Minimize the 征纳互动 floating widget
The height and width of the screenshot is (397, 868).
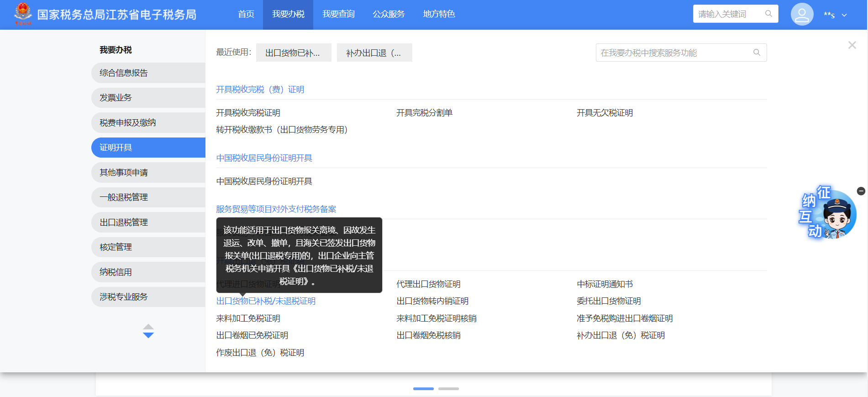coord(861,191)
